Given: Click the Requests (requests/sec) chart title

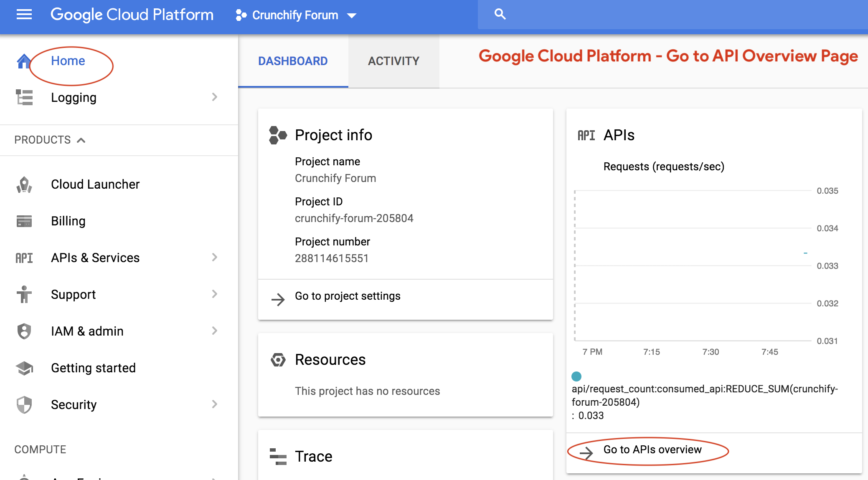Looking at the screenshot, I should click(664, 167).
